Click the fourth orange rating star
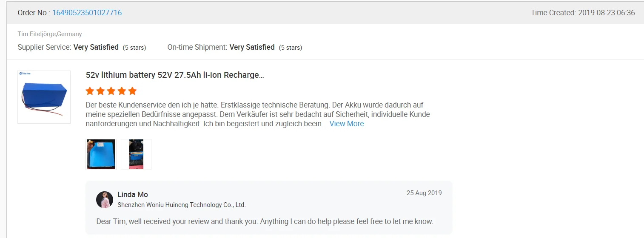 [122, 91]
